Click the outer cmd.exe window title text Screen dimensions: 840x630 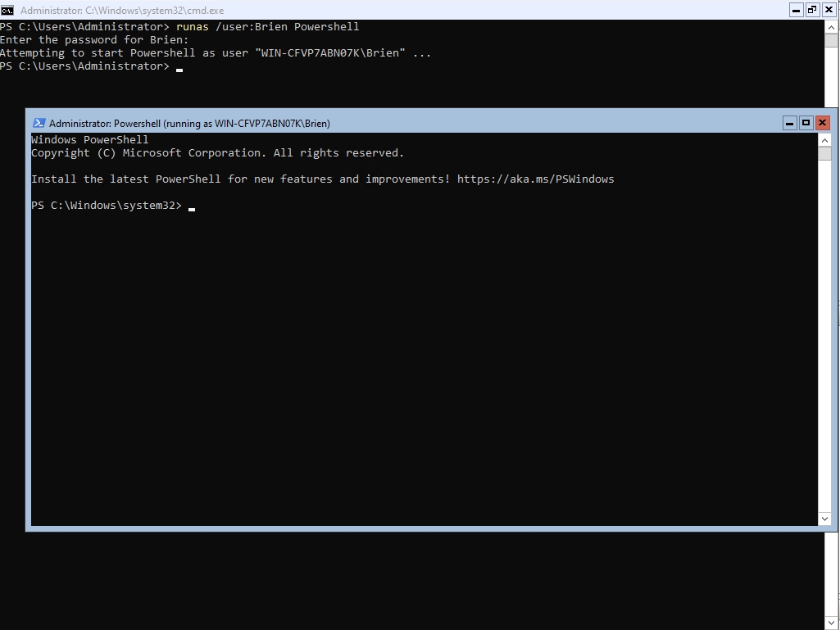[121, 10]
